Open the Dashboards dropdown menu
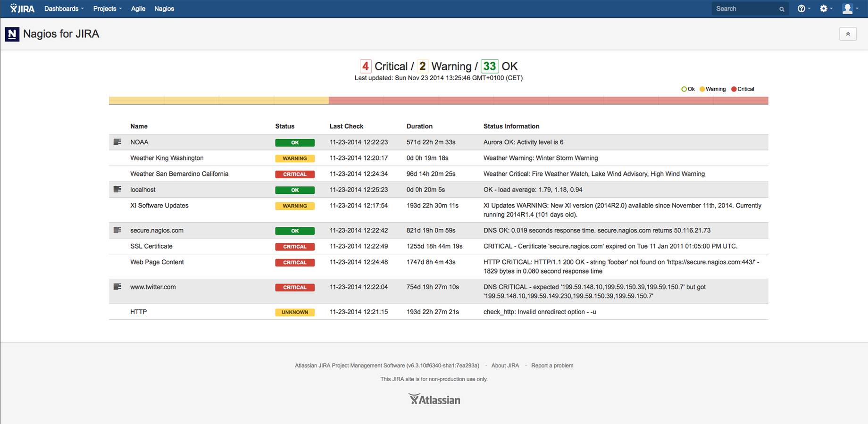This screenshot has width=868, height=424. click(64, 8)
